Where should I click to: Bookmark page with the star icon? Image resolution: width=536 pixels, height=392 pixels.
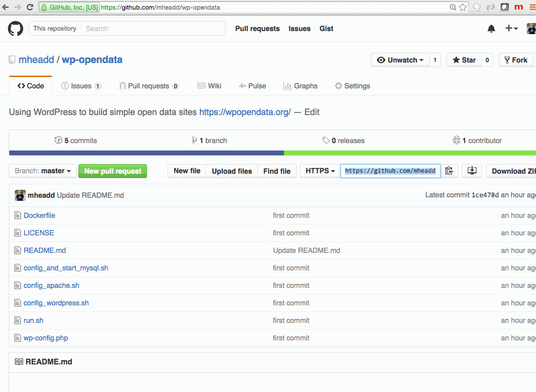pyautogui.click(x=463, y=7)
